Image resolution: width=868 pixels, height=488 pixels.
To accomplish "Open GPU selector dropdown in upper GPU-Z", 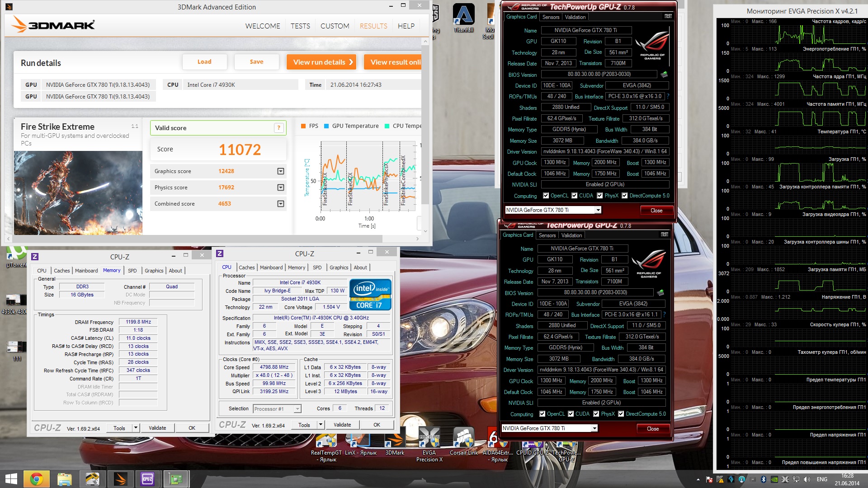I will (x=598, y=210).
